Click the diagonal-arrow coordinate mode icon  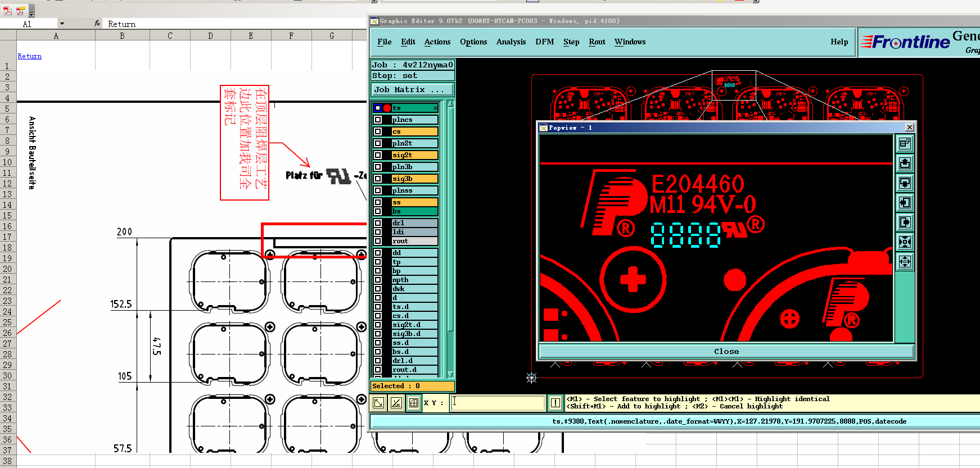pyautogui.click(x=379, y=403)
